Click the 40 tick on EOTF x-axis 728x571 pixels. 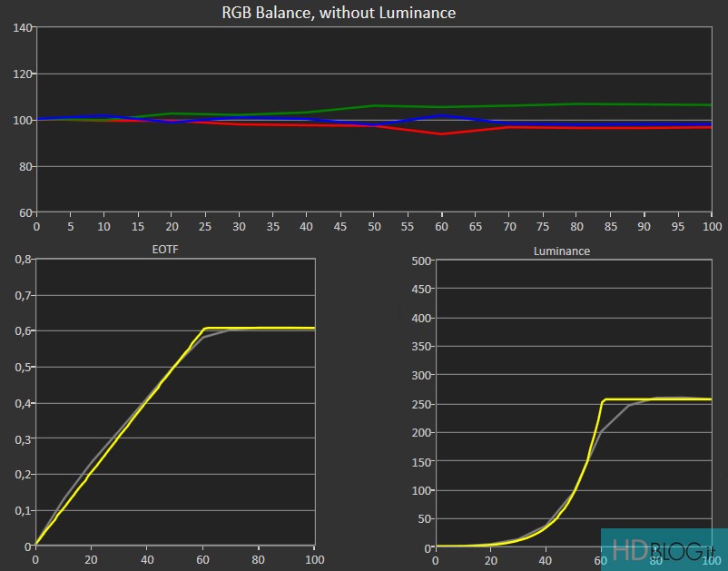[146, 560]
